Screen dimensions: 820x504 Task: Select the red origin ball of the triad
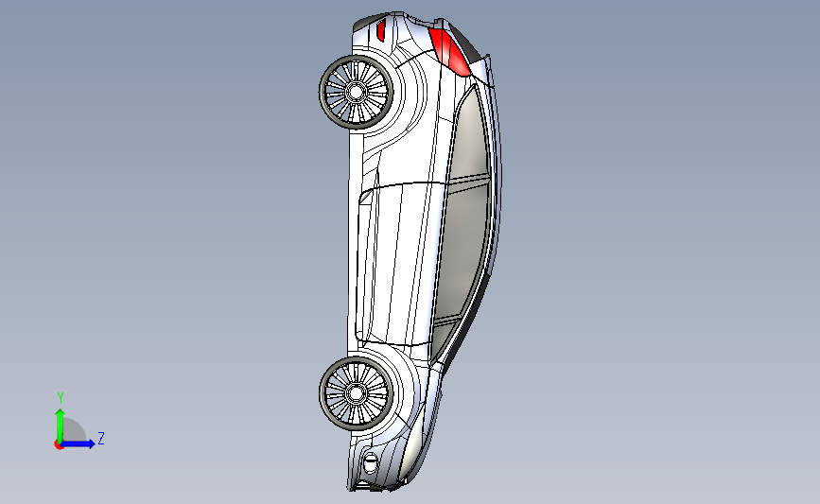[x=59, y=444]
